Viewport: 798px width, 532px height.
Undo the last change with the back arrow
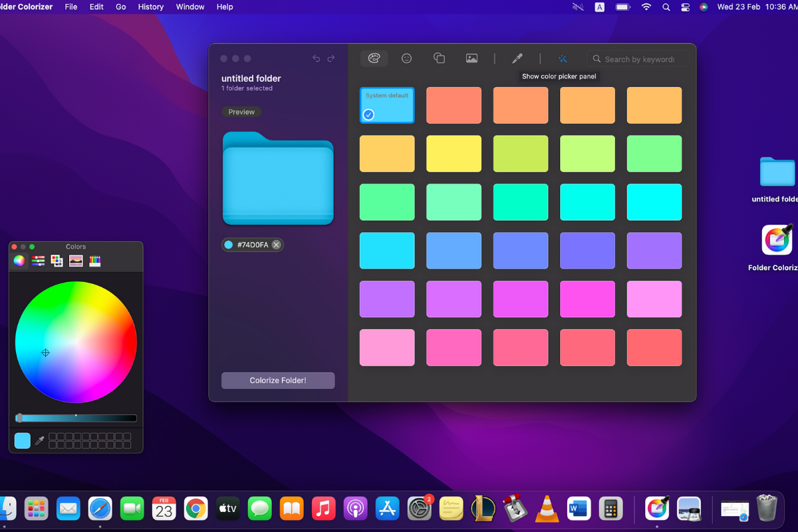[317, 59]
